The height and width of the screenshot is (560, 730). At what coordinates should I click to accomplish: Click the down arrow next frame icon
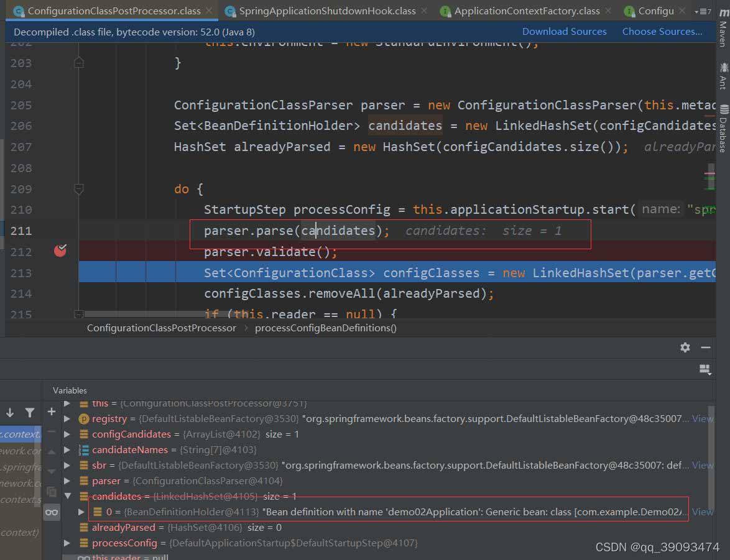10,412
